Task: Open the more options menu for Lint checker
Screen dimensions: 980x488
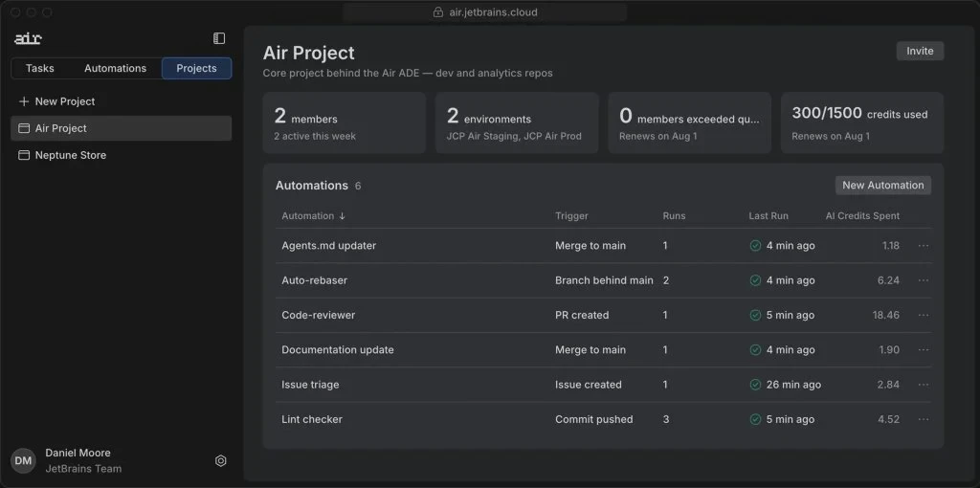Action: 924,419
